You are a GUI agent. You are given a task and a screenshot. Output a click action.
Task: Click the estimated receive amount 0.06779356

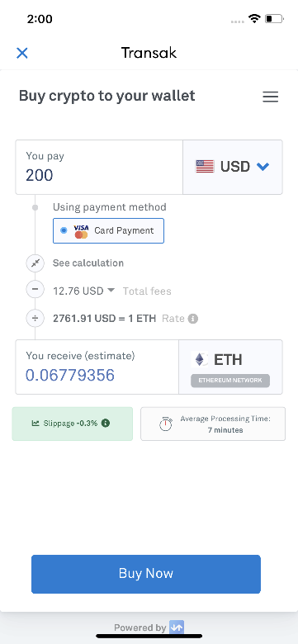(70, 376)
